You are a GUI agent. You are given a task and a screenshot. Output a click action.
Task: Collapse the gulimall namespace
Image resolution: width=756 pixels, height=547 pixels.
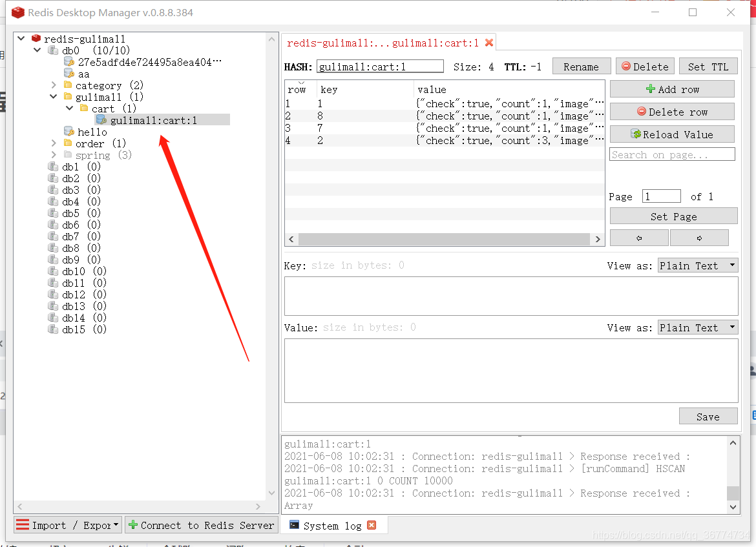[x=54, y=96]
